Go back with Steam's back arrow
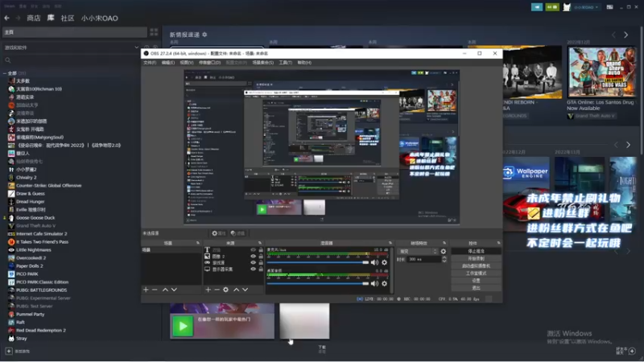The width and height of the screenshot is (644, 362). click(7, 18)
